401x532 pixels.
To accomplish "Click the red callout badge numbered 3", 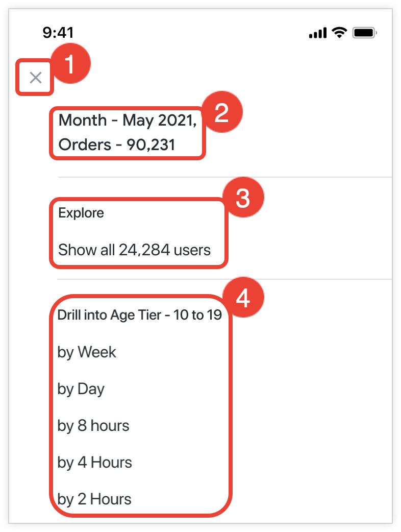I will point(243,198).
